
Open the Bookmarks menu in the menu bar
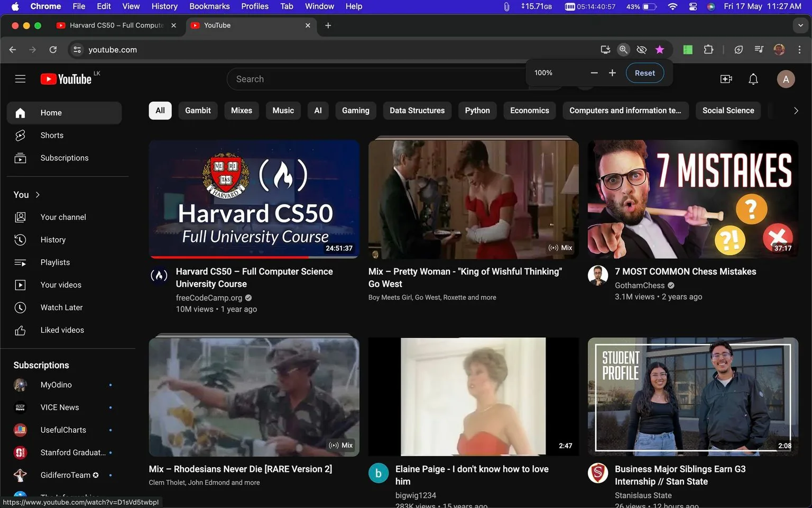pos(209,6)
